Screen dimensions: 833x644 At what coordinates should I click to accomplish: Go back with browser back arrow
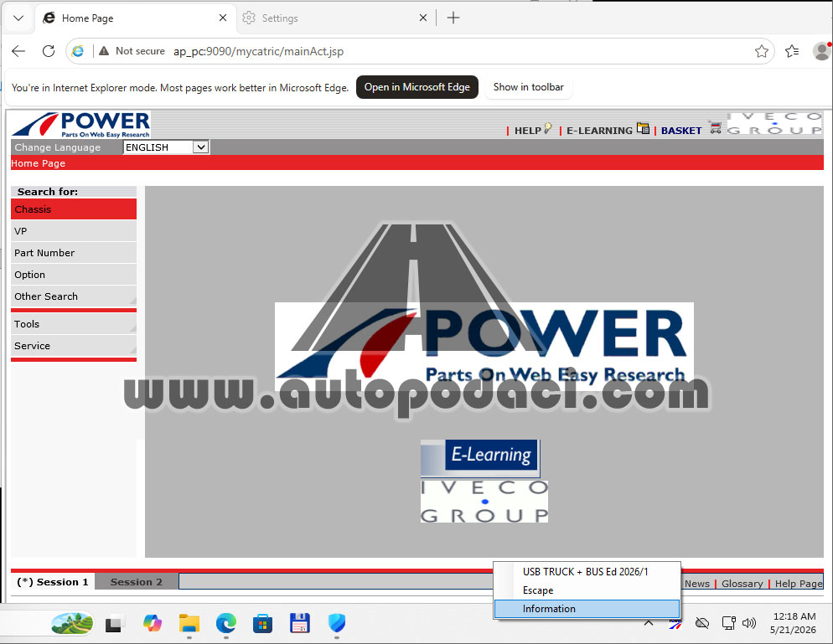pyautogui.click(x=18, y=51)
